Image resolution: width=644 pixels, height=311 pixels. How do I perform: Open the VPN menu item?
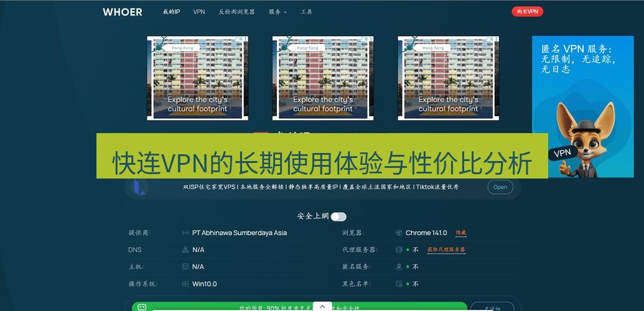[199, 12]
